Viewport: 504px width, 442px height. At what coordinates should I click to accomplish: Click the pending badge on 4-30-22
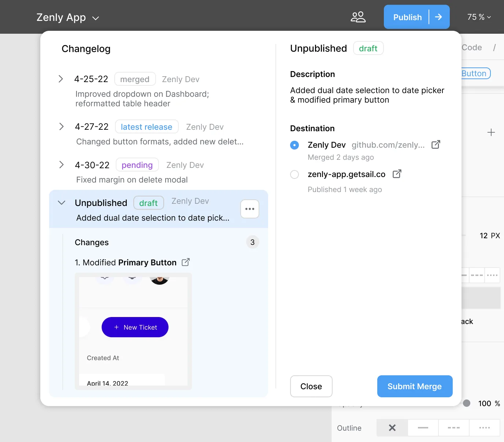click(x=137, y=165)
